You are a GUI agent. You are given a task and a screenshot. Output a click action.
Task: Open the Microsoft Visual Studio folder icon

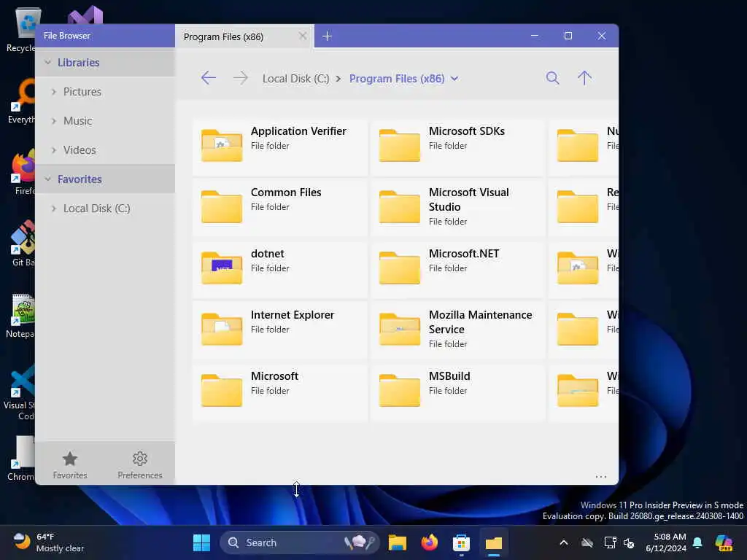point(399,206)
